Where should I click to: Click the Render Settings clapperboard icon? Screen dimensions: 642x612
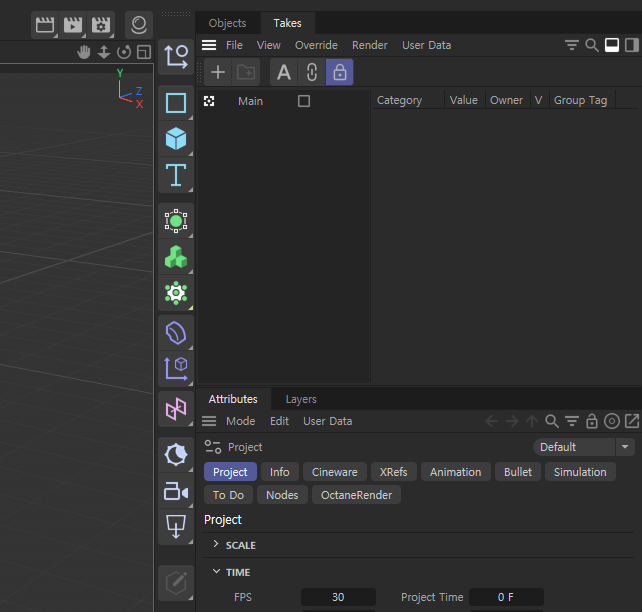[101, 25]
